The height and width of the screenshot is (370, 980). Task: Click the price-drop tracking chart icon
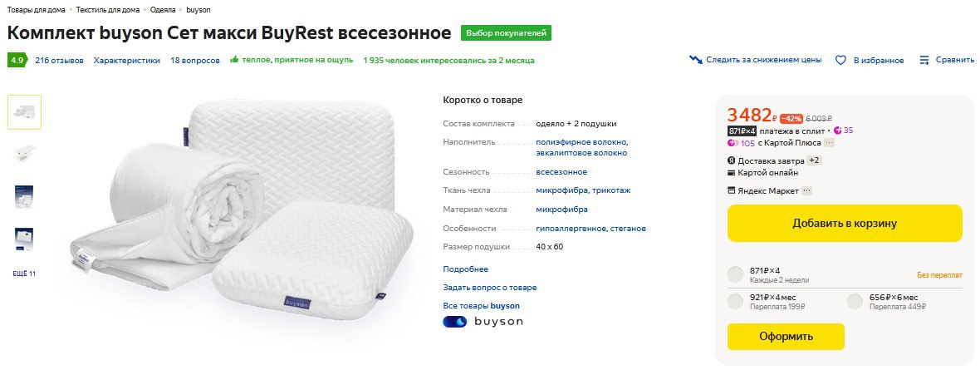click(696, 60)
